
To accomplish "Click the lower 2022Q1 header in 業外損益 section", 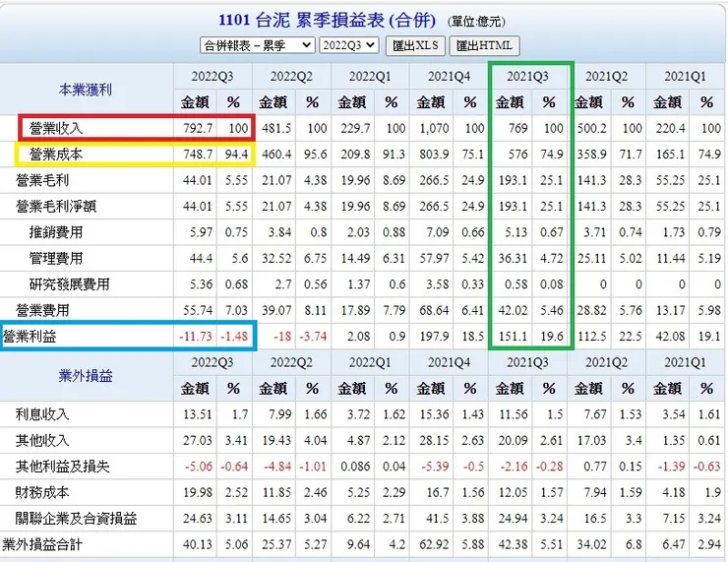I will click(x=370, y=362).
